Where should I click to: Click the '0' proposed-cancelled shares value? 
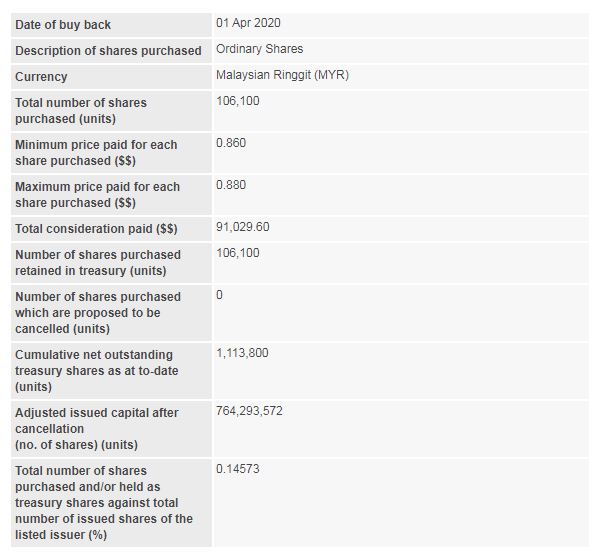[219, 295]
